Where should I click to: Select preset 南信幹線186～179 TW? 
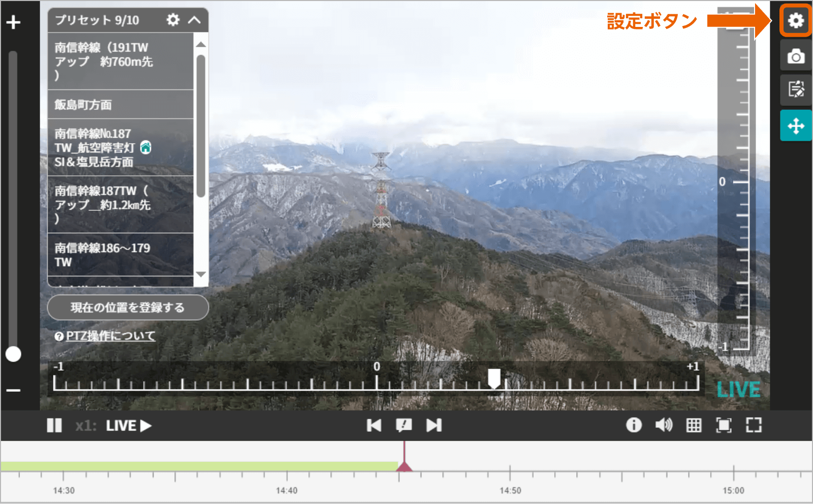click(x=120, y=255)
